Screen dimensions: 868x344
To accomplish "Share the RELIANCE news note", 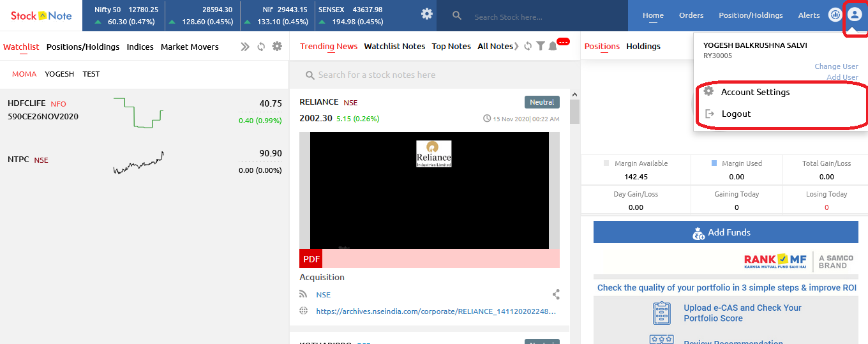I will (x=556, y=294).
